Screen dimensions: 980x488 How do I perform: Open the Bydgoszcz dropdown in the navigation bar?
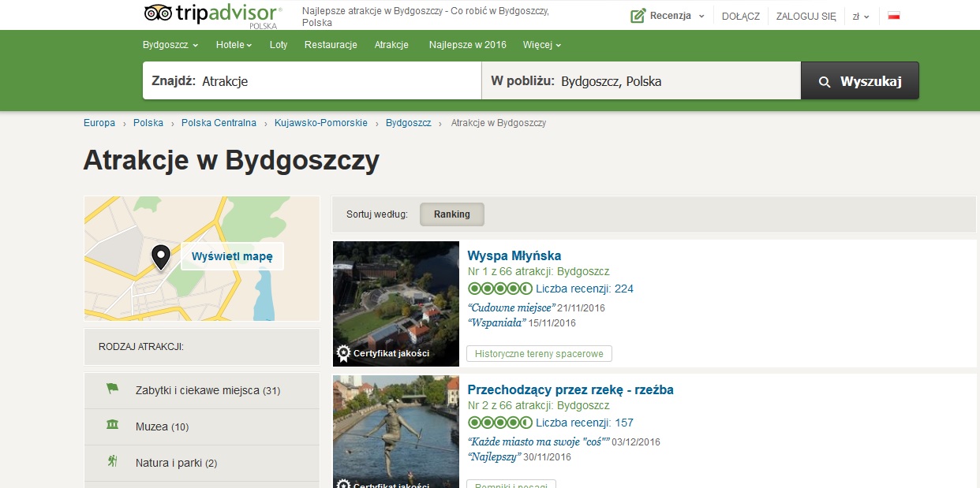tap(170, 45)
